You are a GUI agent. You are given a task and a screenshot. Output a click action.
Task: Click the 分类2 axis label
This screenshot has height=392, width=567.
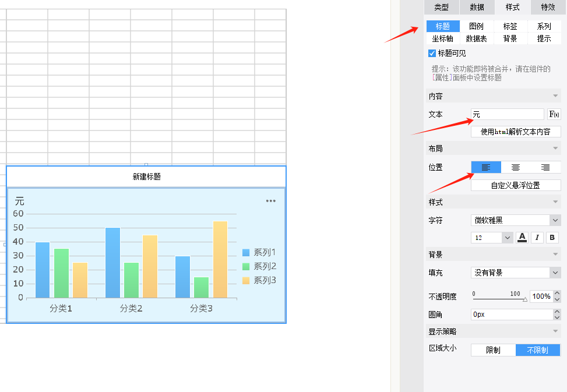pos(131,308)
